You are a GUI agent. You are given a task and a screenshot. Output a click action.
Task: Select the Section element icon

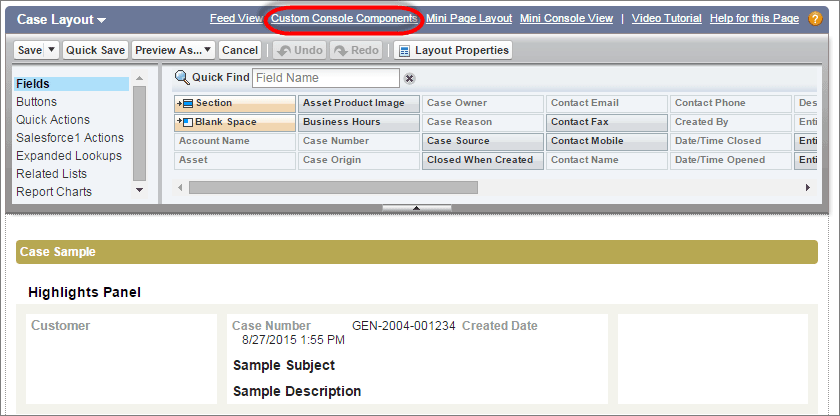[x=185, y=103]
